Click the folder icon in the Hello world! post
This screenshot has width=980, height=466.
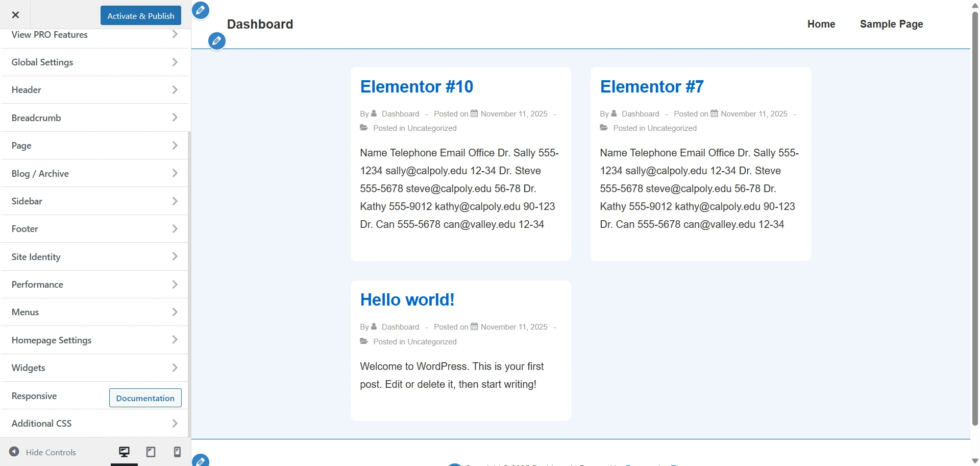pyautogui.click(x=364, y=341)
